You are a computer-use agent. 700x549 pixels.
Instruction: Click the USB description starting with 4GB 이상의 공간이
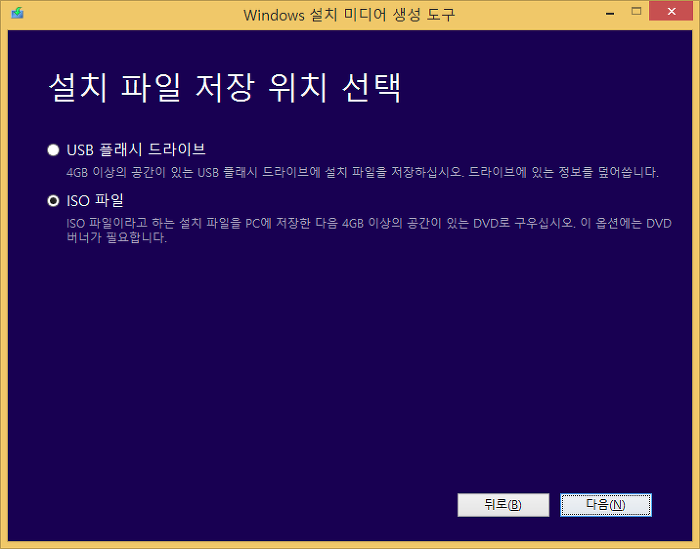362,172
